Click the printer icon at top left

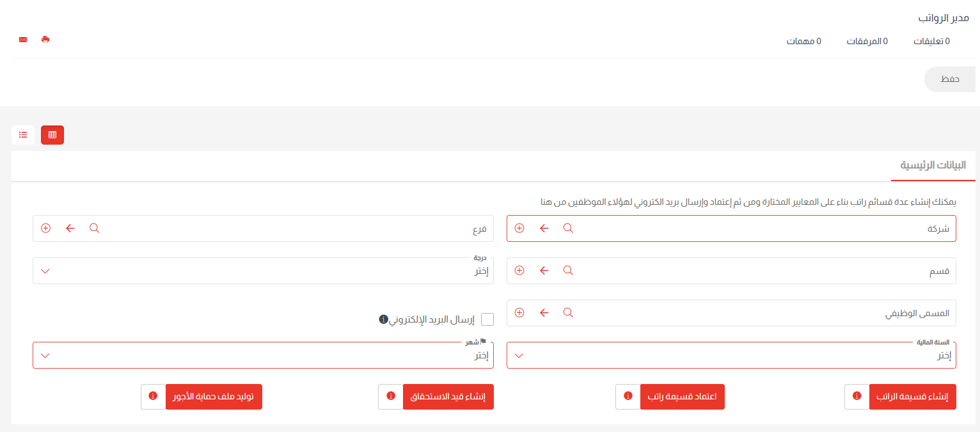(x=45, y=40)
